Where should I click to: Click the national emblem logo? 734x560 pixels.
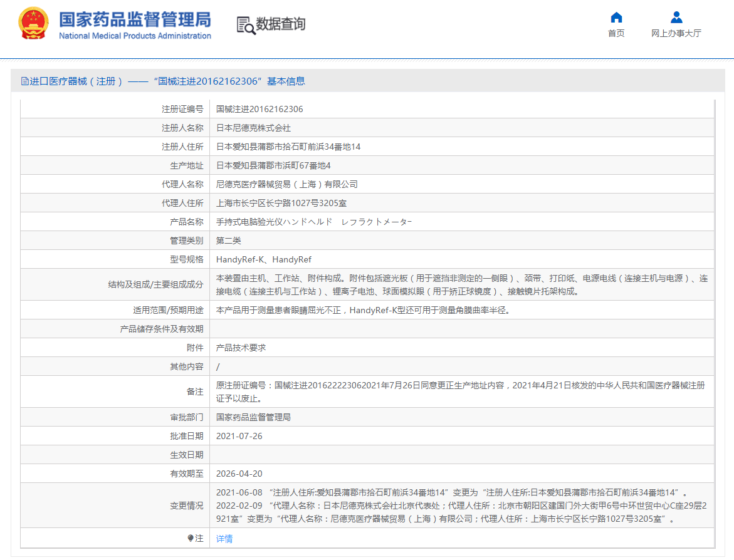34,24
